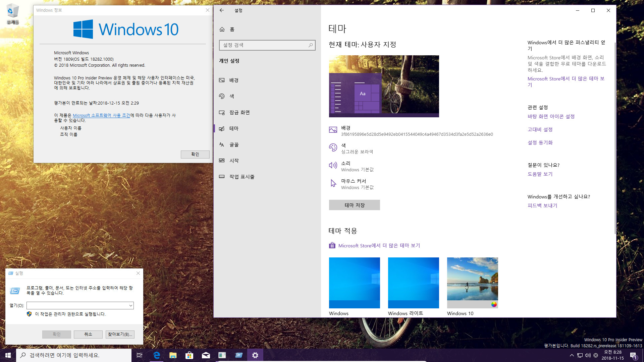Open 도움말 보기 link
The width and height of the screenshot is (644, 362).
click(540, 174)
